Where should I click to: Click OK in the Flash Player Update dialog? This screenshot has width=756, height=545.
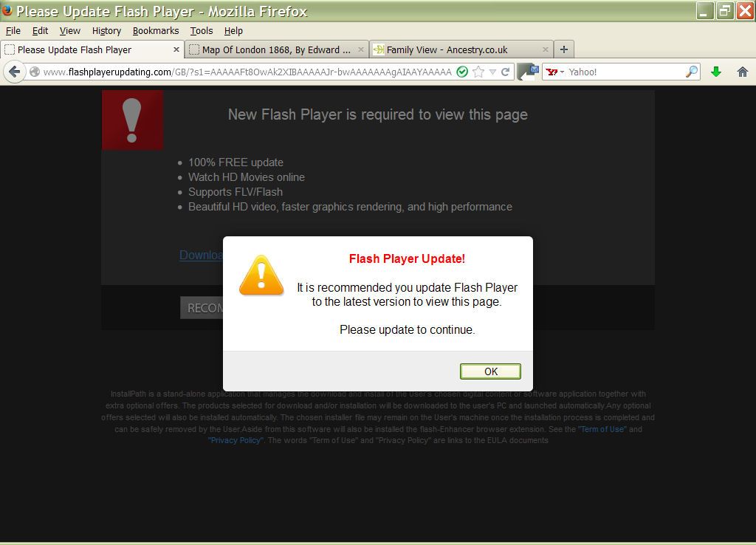(x=490, y=371)
